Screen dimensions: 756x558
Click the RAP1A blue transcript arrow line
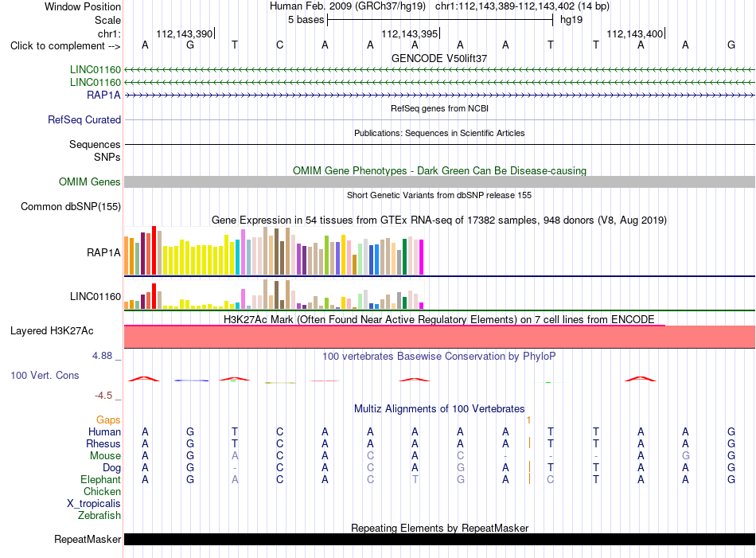(x=439, y=96)
